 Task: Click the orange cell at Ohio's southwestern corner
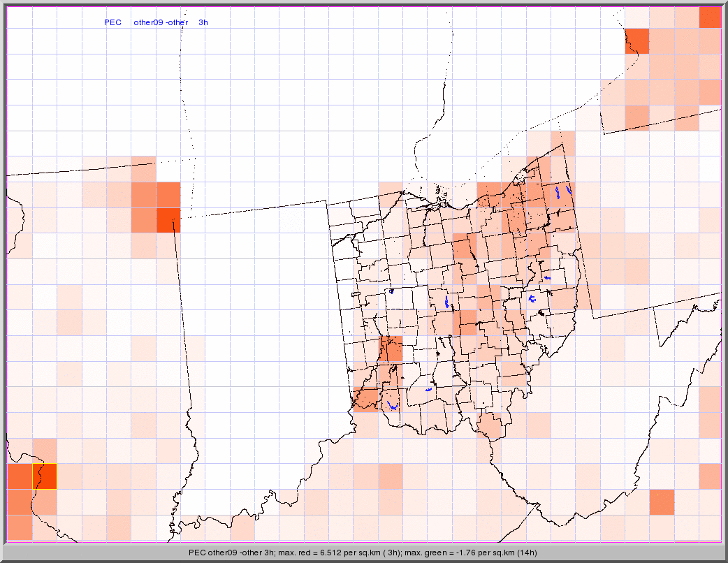pos(365,400)
